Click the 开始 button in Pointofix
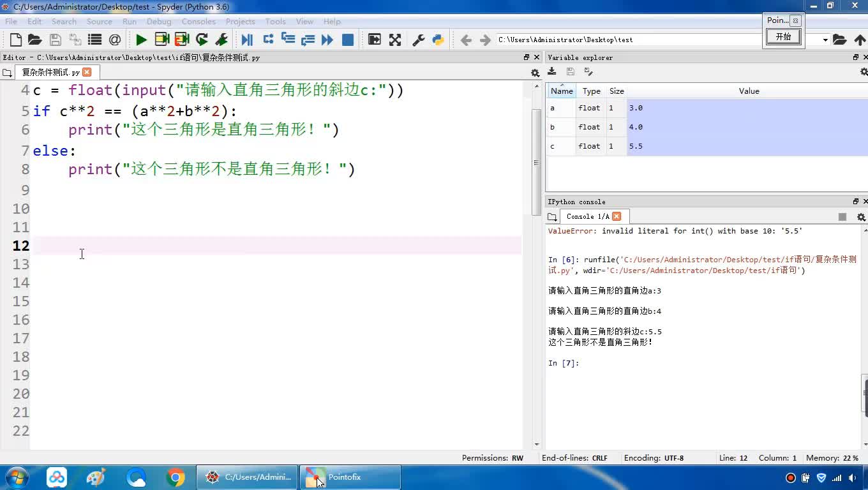Screen dimensions: 868x490 coord(783,37)
